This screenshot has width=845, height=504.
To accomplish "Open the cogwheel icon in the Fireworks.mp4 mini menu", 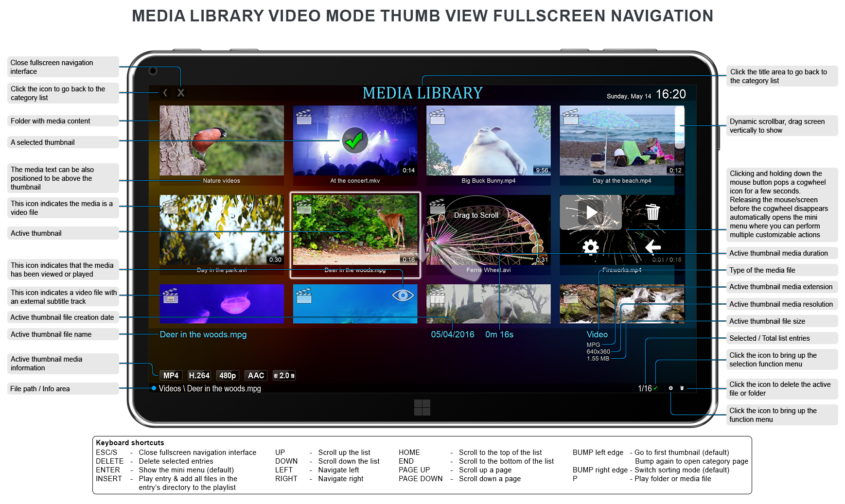I will [590, 247].
